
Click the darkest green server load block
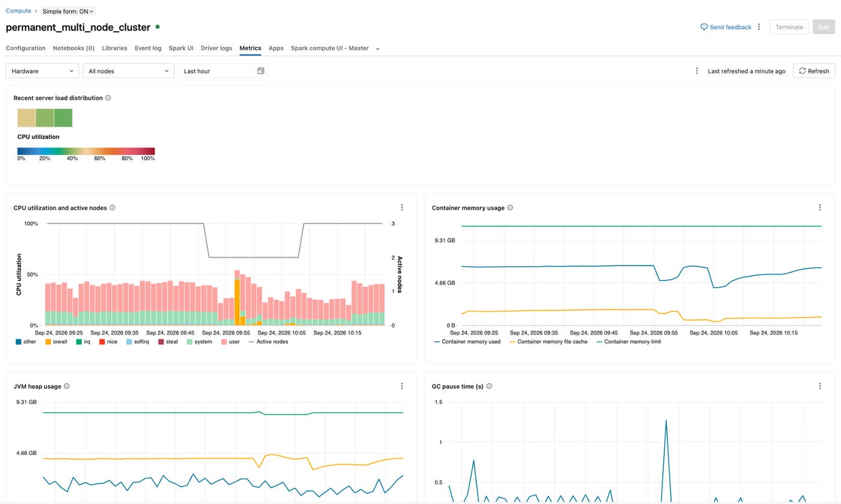64,118
